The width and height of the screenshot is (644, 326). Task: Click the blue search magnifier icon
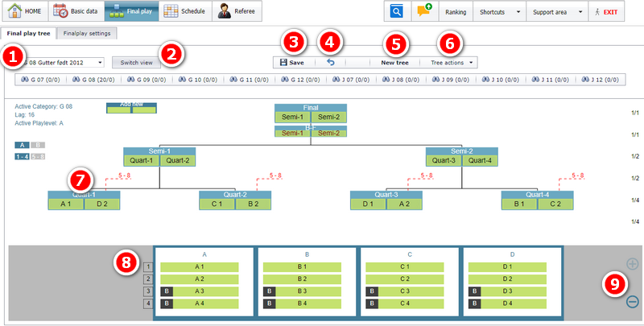pos(397,11)
